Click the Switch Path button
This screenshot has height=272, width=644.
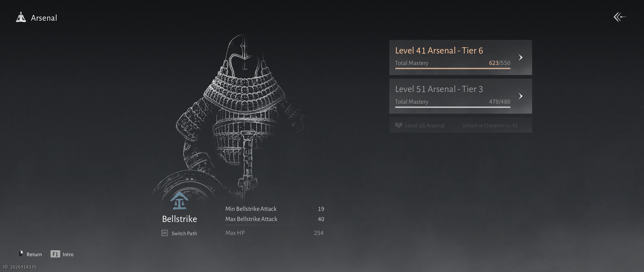(x=179, y=233)
